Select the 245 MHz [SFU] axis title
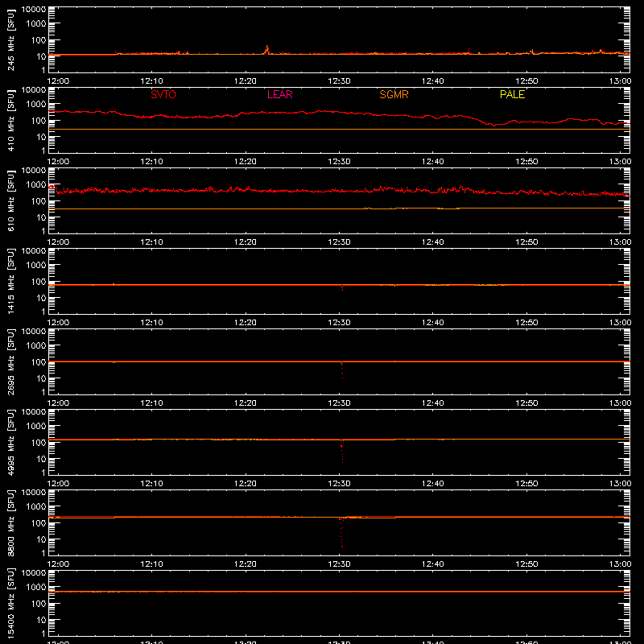 (x=10, y=39)
